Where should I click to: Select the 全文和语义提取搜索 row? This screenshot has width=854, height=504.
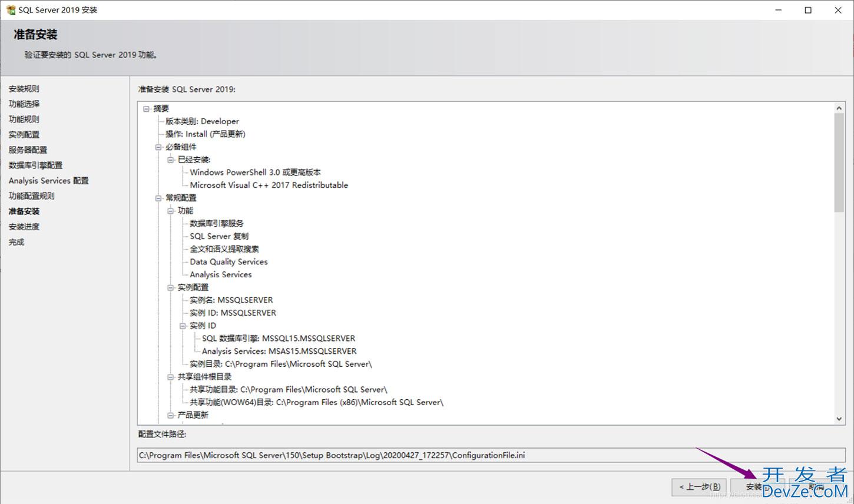[224, 249]
